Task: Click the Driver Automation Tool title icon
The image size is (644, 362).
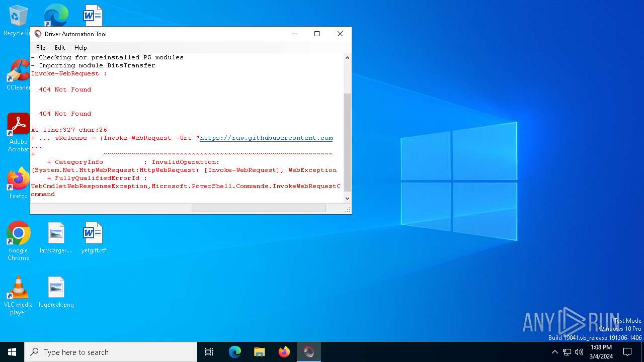Action: tap(38, 34)
